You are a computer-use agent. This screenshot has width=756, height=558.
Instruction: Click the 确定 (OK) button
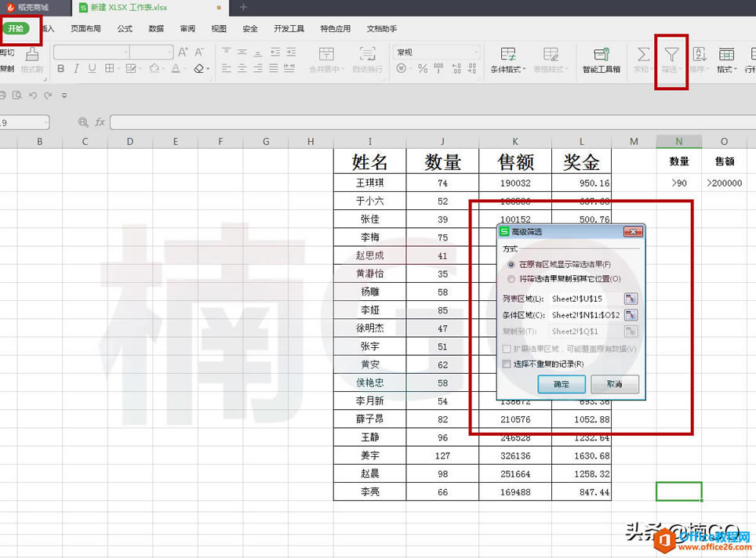(x=562, y=384)
